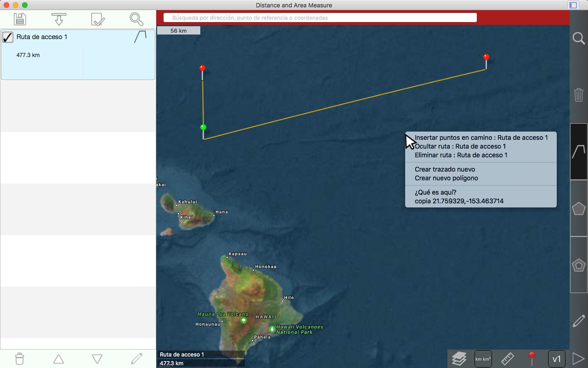
Task: Click the Hilo map label
Action: (x=289, y=298)
